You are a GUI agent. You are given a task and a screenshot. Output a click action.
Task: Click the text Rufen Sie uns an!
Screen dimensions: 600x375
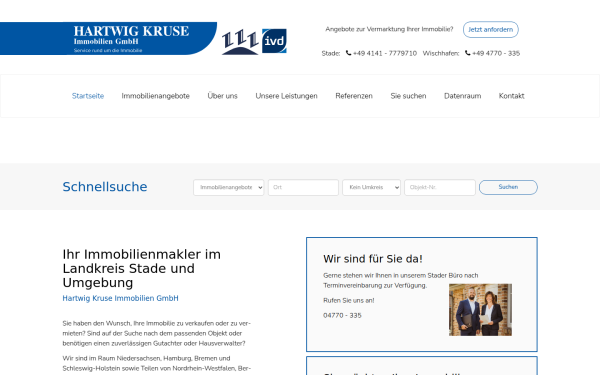tap(349, 300)
